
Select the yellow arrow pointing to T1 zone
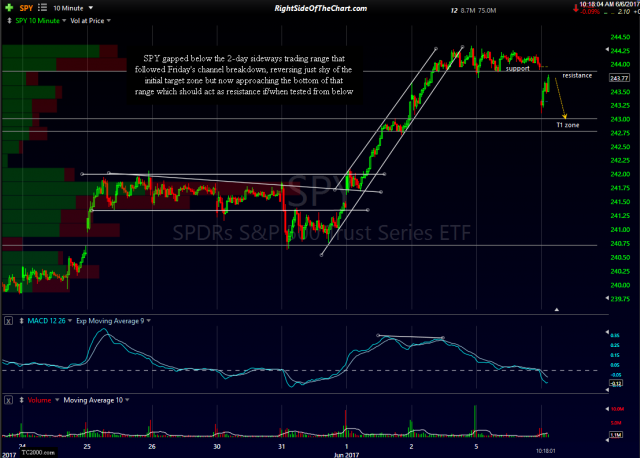click(x=560, y=98)
